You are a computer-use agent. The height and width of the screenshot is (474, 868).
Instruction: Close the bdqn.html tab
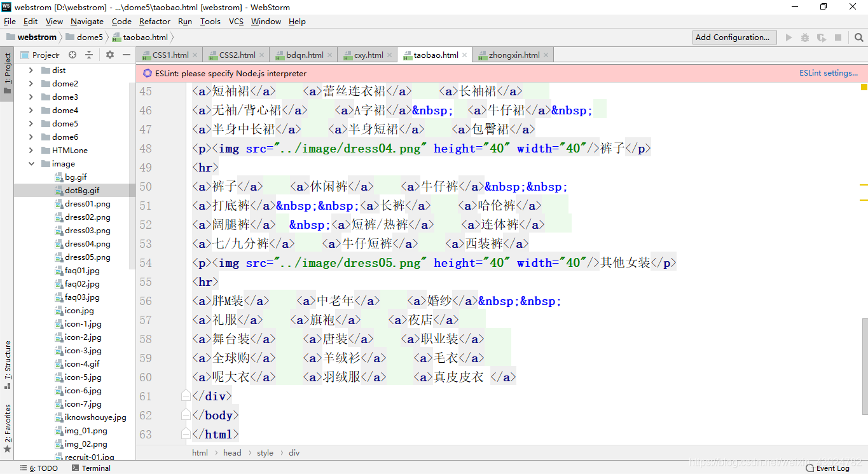[330, 55]
